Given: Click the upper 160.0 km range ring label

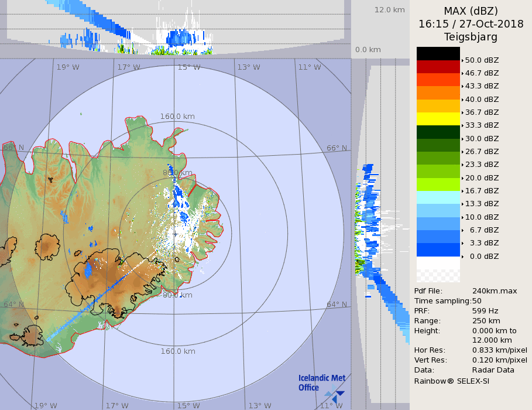Looking at the screenshot, I should (x=177, y=117).
